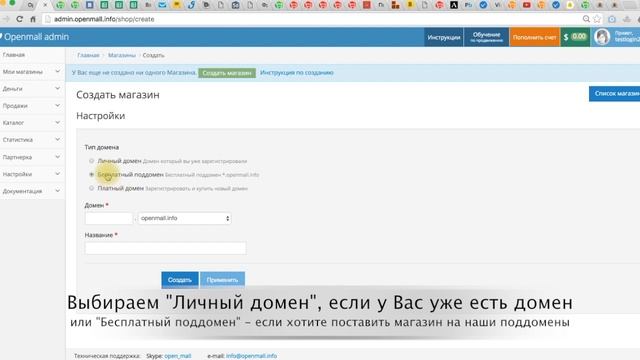Open the zoom magnifier in the address bar
The image size is (640, 360).
click(586, 19)
